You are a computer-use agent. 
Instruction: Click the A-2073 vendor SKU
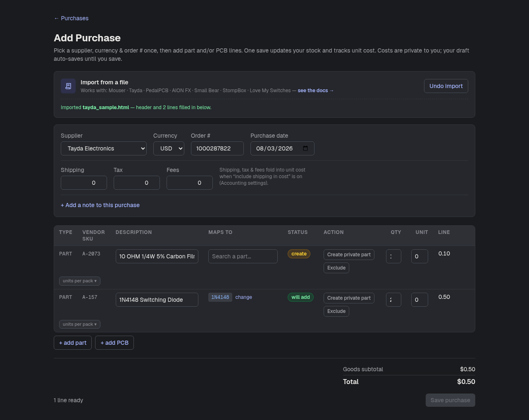coord(91,254)
